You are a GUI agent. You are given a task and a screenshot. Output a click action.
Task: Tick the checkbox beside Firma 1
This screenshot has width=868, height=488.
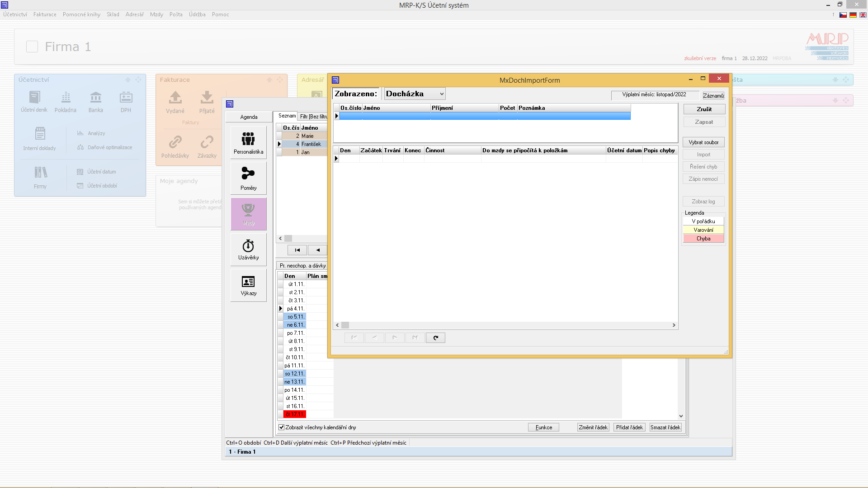32,47
